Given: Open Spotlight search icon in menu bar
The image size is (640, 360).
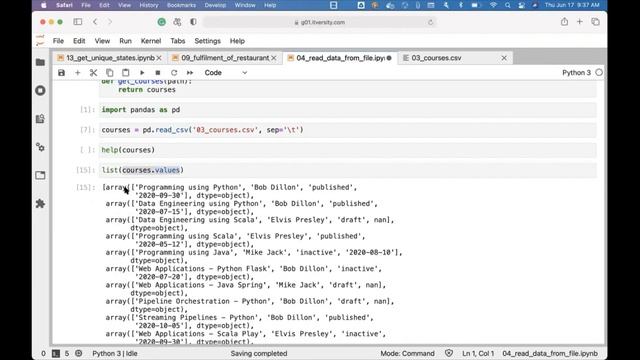Looking at the screenshot, I should (507, 5).
